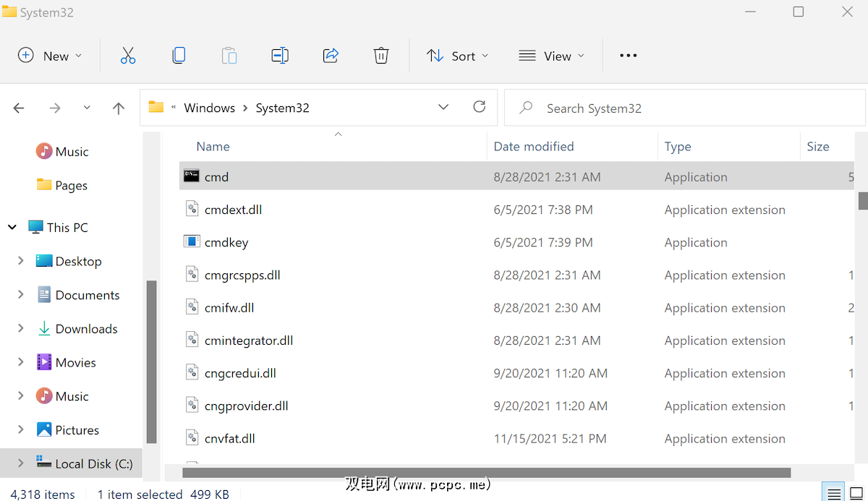Click the cnvfat.dll file icon
The image size is (868, 501).
(x=192, y=437)
